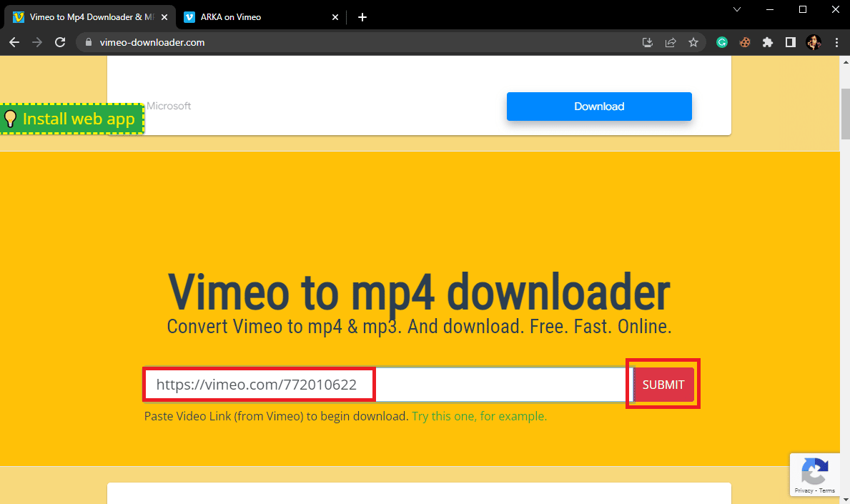Open a new browser tab

(362, 17)
